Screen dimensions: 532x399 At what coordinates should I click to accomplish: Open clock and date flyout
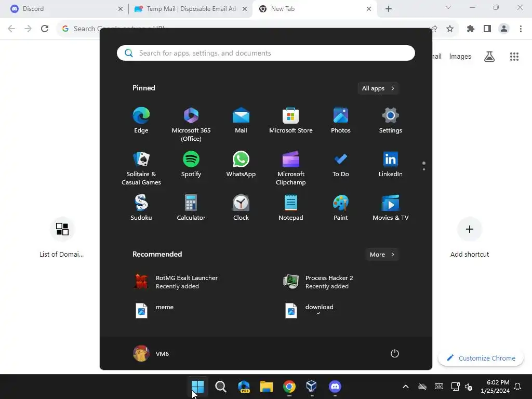pyautogui.click(x=495, y=387)
